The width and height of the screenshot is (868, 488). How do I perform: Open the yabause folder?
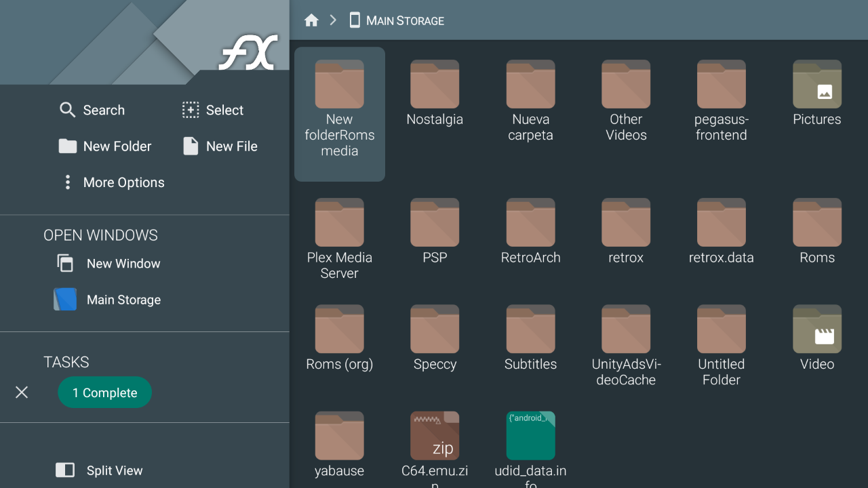(340, 445)
